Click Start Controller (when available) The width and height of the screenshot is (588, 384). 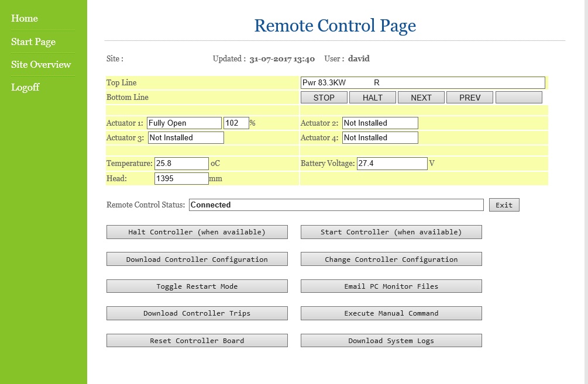click(x=391, y=232)
